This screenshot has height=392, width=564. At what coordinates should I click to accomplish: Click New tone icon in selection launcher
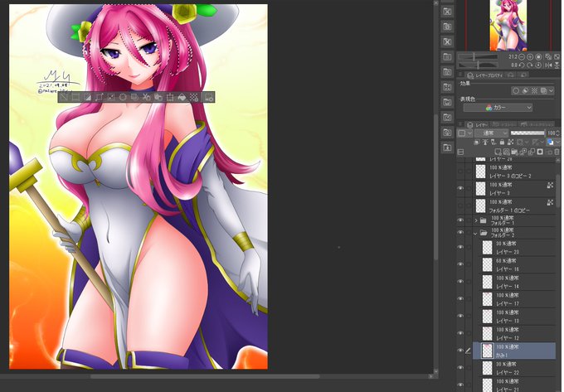click(x=194, y=97)
